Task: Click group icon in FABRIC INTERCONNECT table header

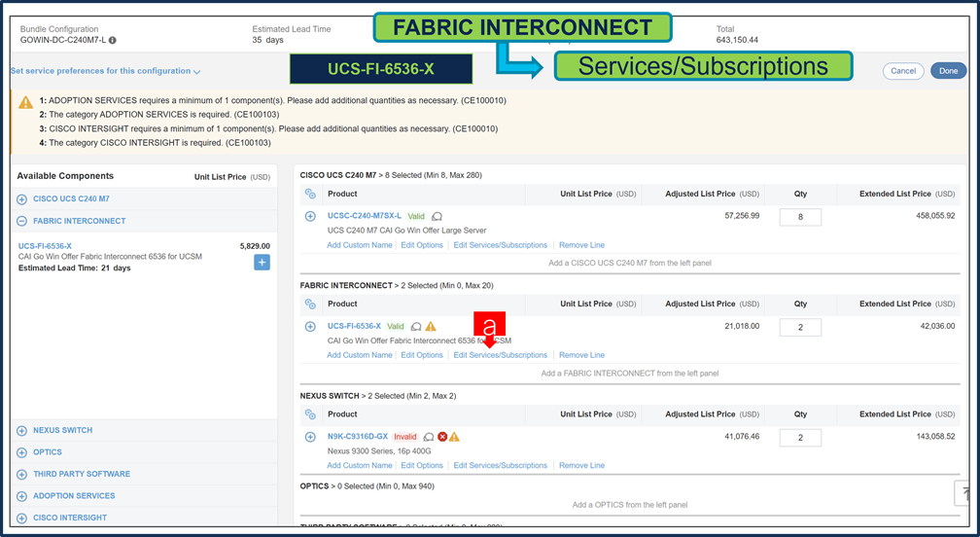Action: [x=310, y=304]
